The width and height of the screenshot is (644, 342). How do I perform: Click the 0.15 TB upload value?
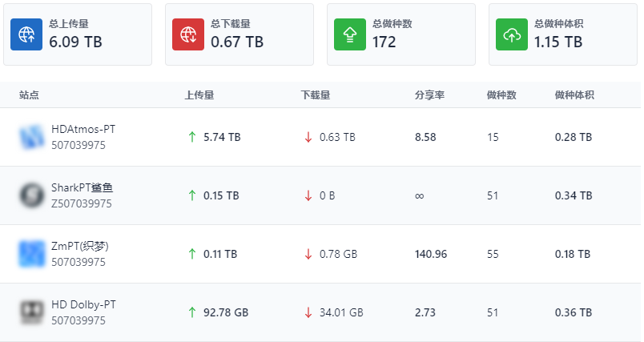(x=221, y=195)
